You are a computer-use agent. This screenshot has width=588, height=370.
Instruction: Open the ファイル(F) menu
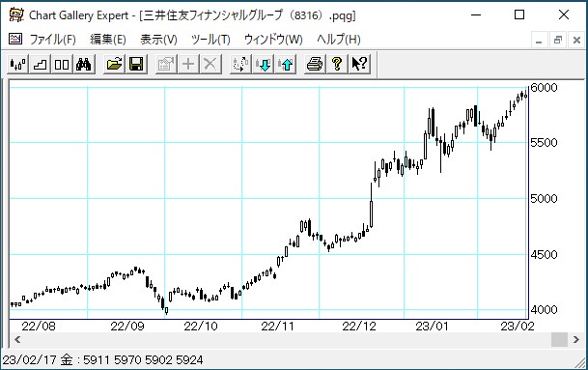(x=52, y=39)
